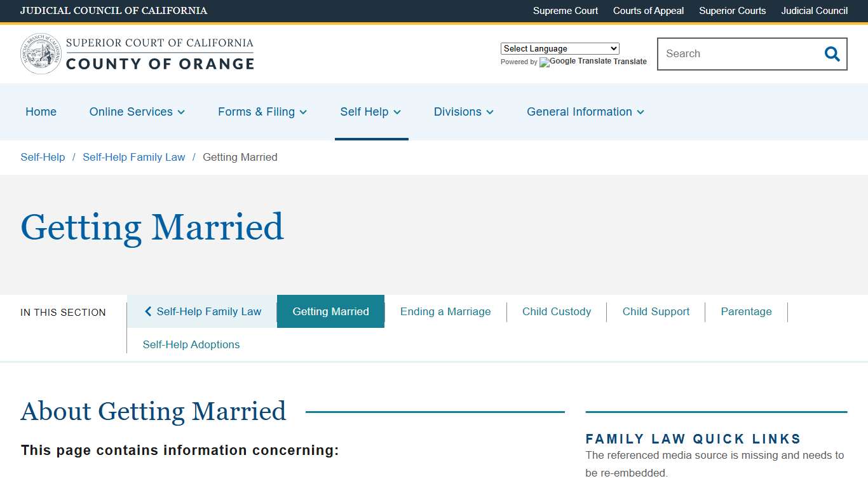
Task: Click the back chevron beside Self-Help Family Law
Action: [148, 311]
